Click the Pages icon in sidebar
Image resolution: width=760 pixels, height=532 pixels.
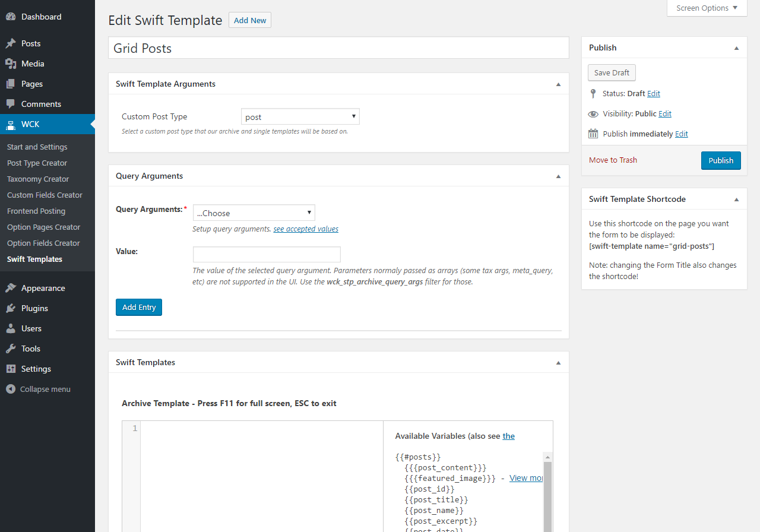tap(11, 84)
